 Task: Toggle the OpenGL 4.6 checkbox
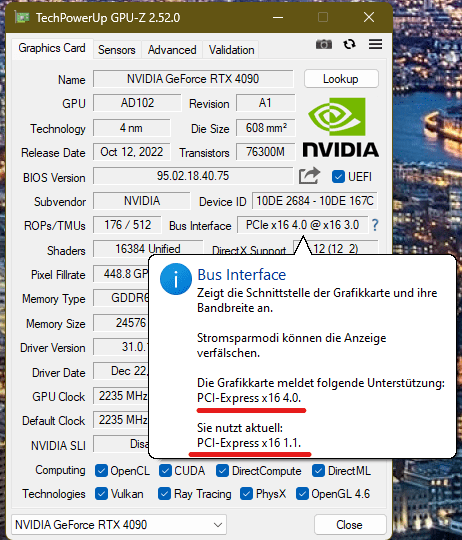pos(302,494)
